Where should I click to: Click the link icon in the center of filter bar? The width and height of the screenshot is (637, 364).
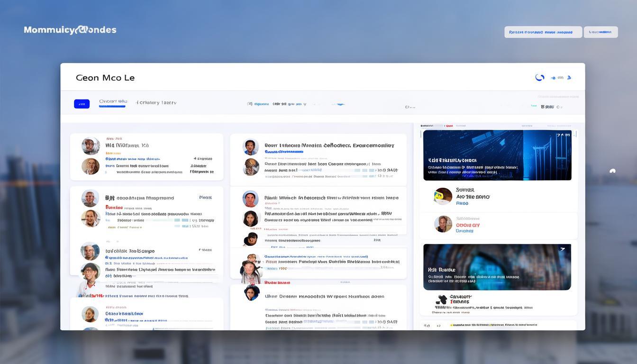coord(250,104)
